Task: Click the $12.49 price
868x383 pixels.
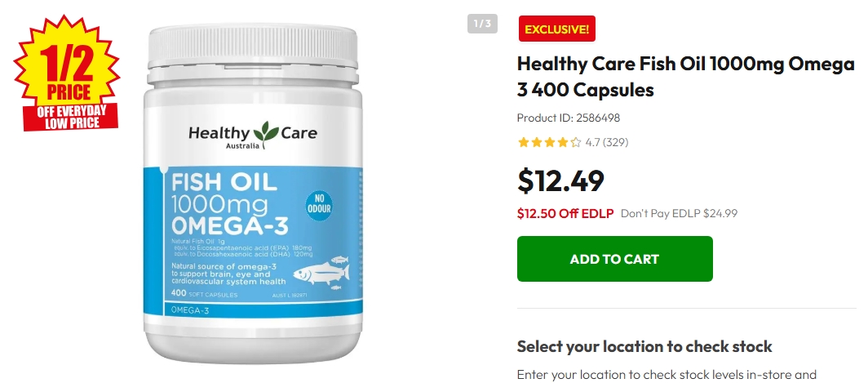Action: (x=560, y=180)
